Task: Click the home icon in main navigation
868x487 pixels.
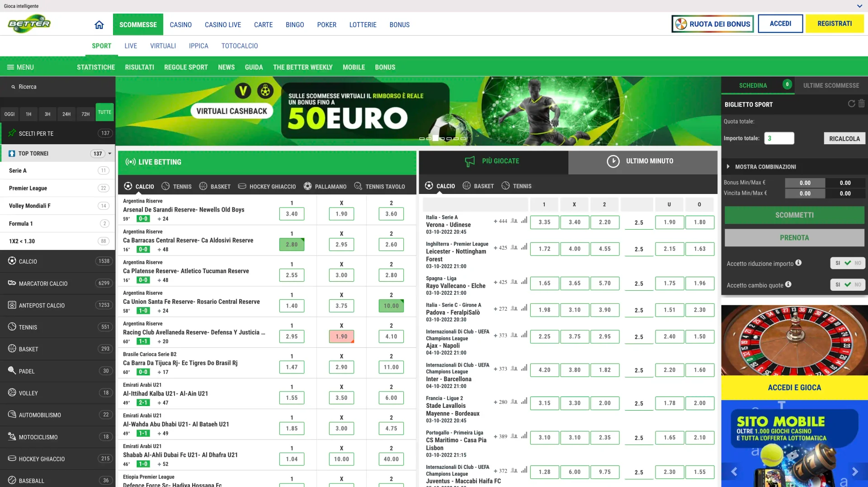Action: pos(99,25)
